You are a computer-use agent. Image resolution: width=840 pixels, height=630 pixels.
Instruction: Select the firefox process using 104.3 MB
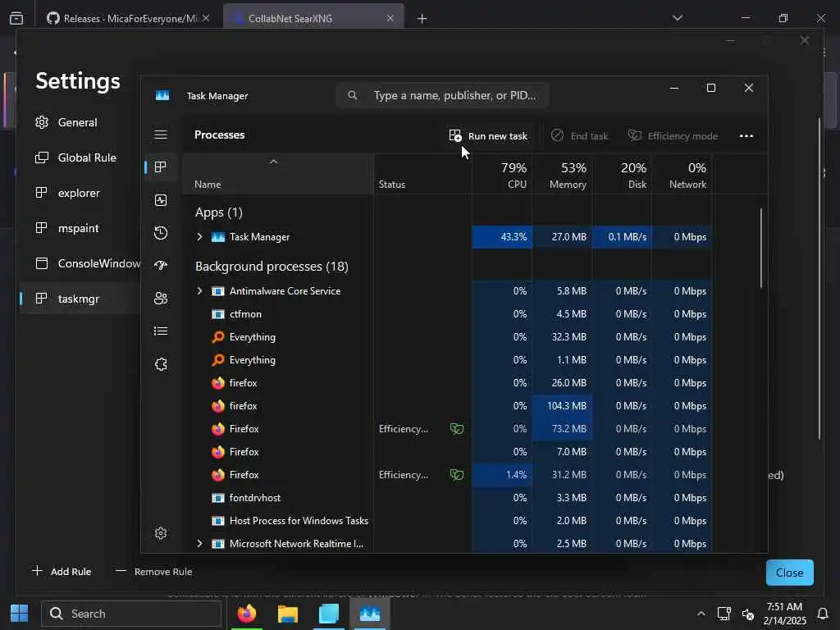447,406
